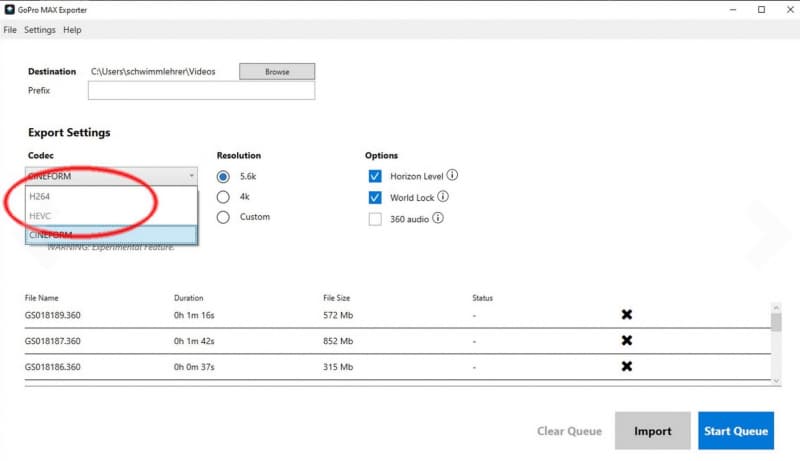Click the File Size column header
The image size is (800, 461).
point(336,298)
